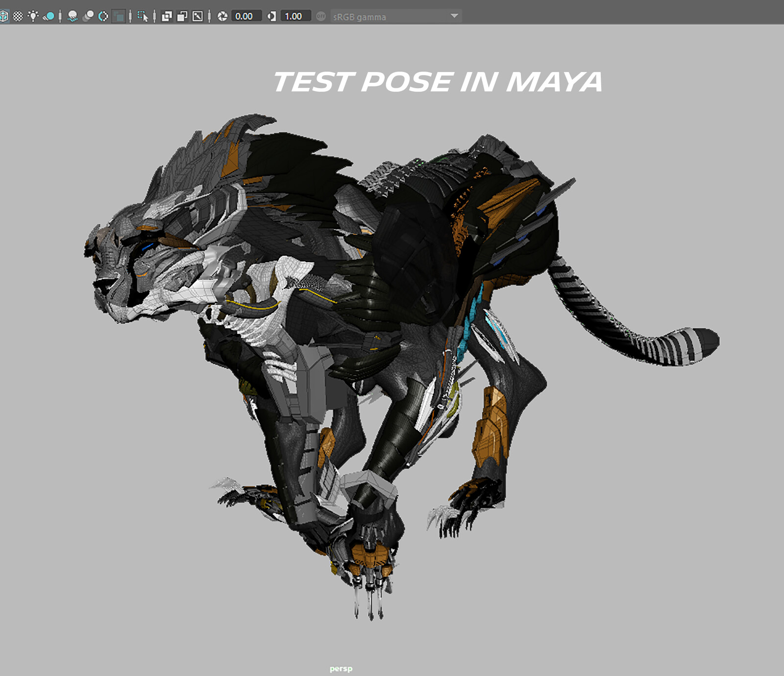Image resolution: width=784 pixels, height=676 pixels.
Task: Toggle the X-Ray display icon
Action: 167,16
